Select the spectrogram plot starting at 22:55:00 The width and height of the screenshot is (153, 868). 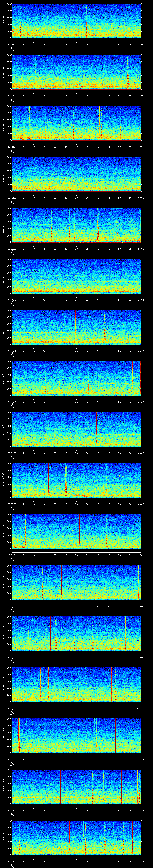(76, 480)
